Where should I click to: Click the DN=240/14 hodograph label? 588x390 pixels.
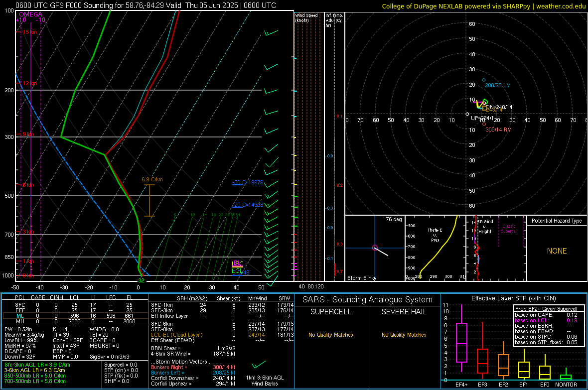point(499,107)
